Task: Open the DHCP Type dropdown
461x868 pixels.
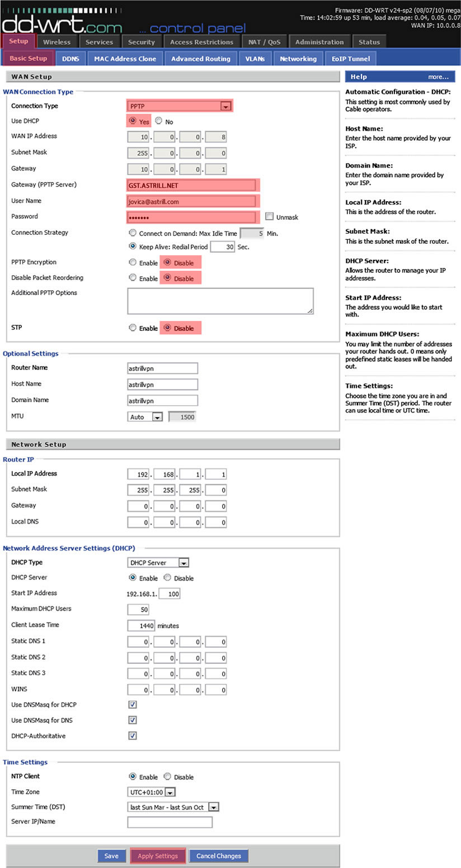Action: click(x=158, y=563)
